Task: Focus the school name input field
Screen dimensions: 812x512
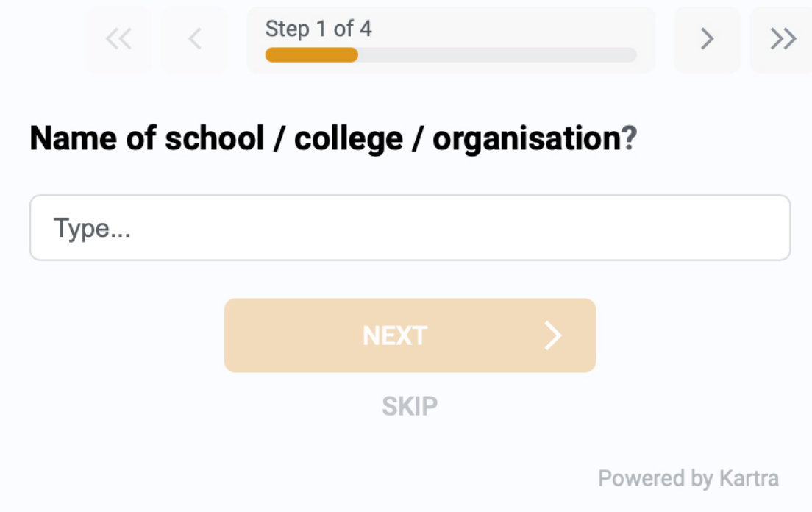Action: click(410, 228)
